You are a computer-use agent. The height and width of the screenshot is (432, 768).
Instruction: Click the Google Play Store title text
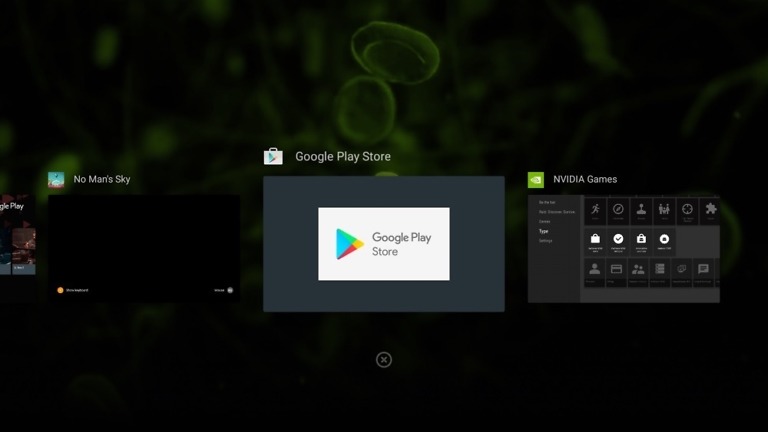click(x=343, y=157)
